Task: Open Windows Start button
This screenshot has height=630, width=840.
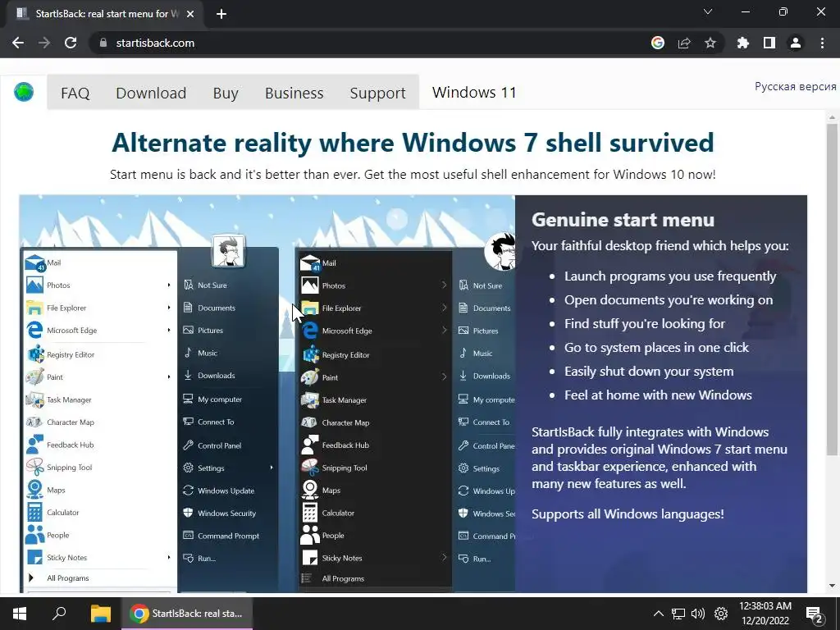Action: [20, 614]
